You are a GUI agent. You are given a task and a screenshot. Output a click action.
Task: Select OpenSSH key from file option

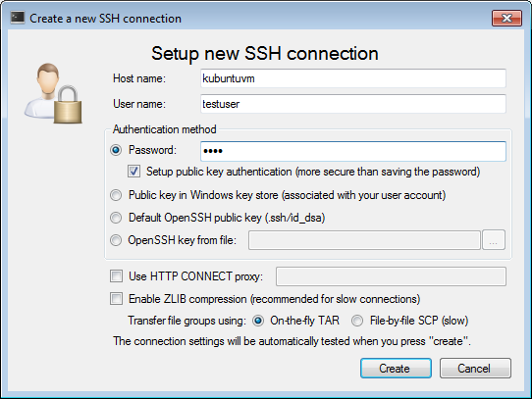[116, 240]
